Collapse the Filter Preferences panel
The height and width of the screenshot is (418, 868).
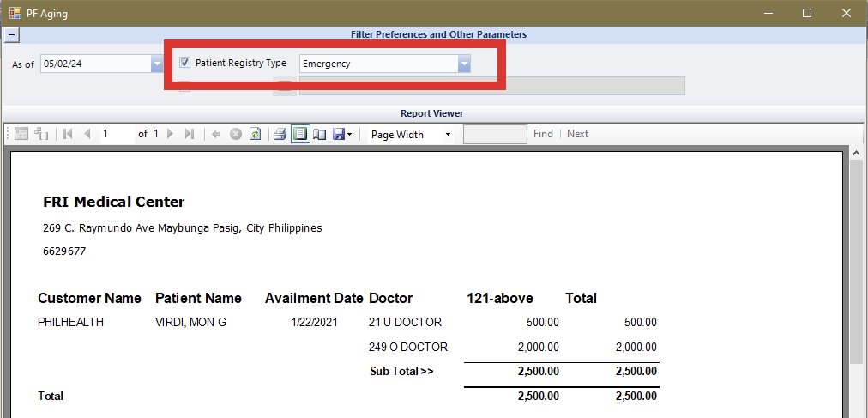click(10, 35)
